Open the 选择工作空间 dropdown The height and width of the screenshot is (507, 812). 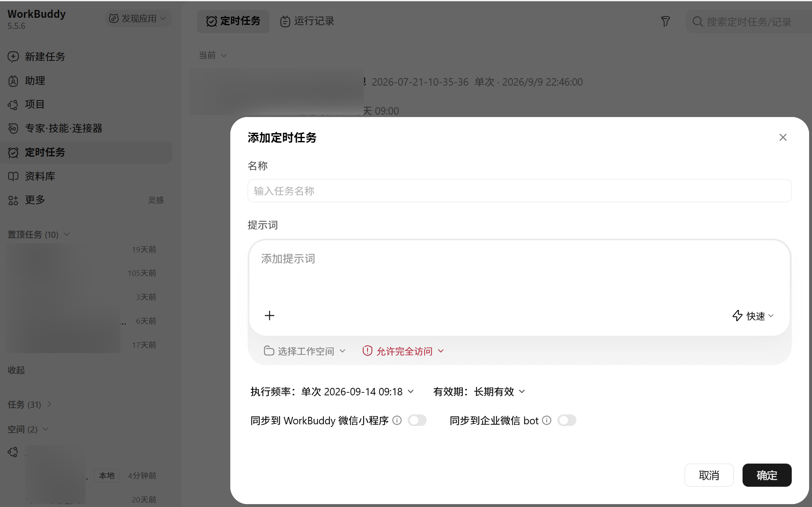coord(305,351)
